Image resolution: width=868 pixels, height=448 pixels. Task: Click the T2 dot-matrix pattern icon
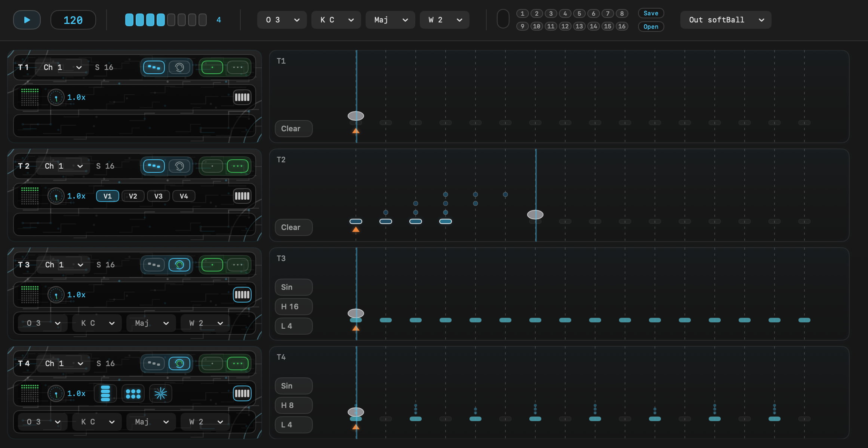30,196
